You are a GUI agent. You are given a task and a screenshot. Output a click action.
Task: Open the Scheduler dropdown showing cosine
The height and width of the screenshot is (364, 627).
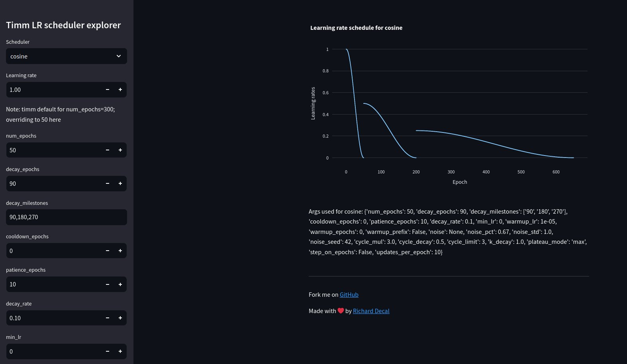pyautogui.click(x=60, y=56)
